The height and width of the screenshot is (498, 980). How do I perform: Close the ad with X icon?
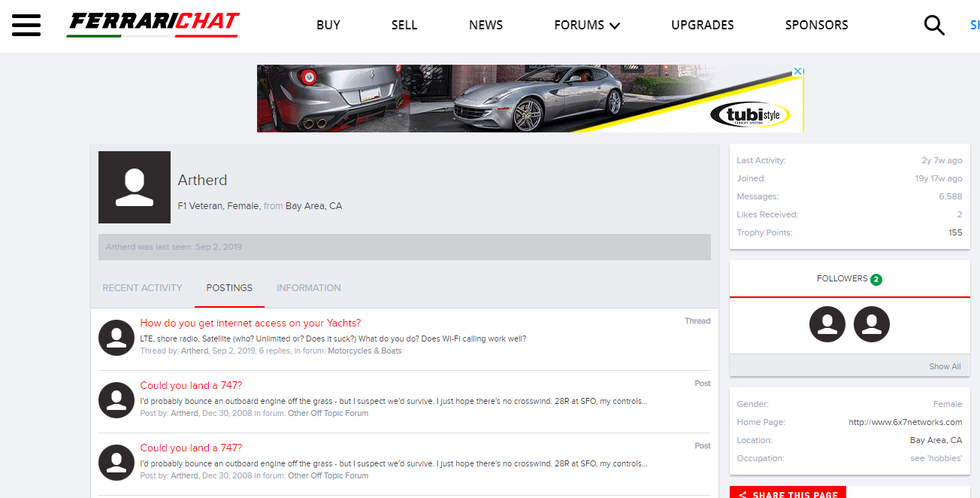pos(798,71)
